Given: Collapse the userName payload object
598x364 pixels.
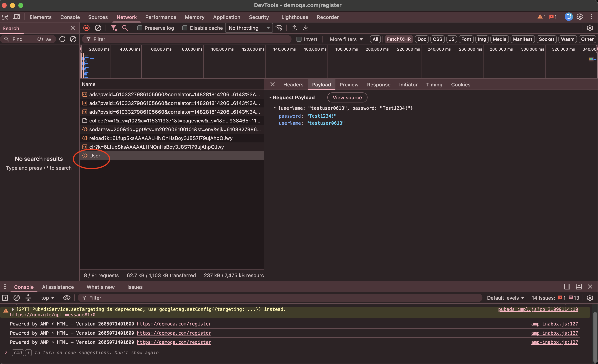Looking at the screenshot, I should tap(274, 107).
